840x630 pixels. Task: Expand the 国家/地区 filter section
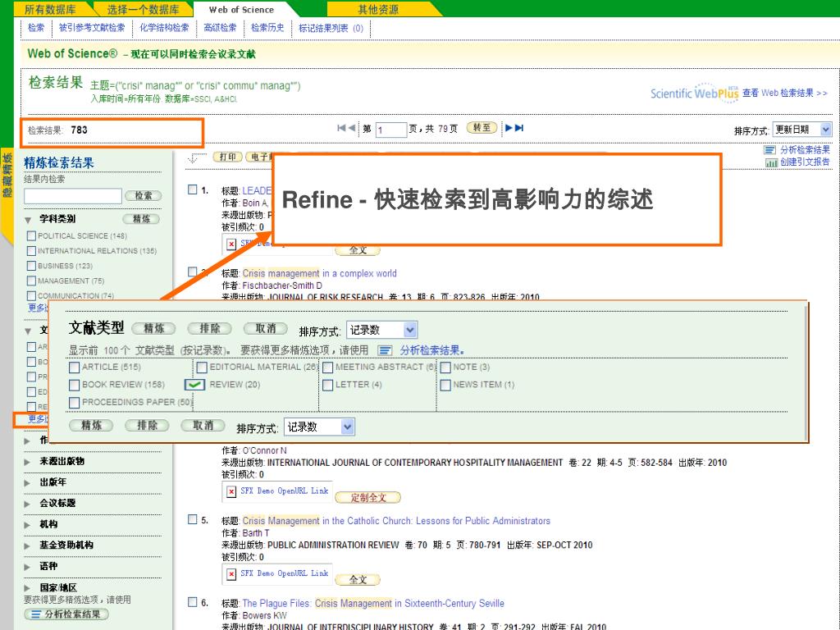coord(27,588)
